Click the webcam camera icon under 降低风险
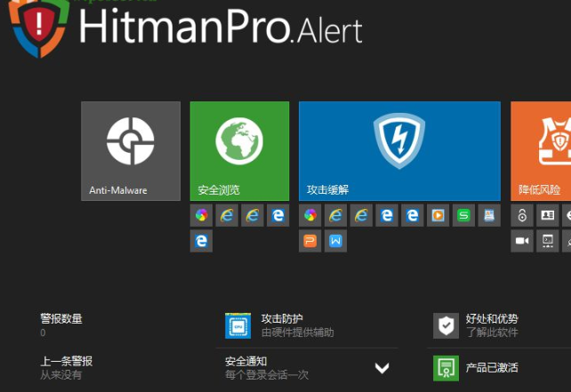The height and width of the screenshot is (392, 571). (522, 241)
